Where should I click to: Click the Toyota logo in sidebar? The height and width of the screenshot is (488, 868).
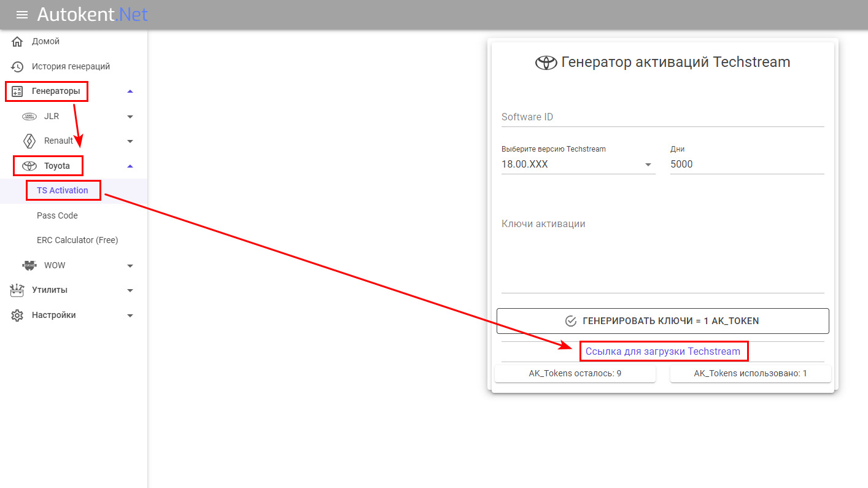coord(29,166)
